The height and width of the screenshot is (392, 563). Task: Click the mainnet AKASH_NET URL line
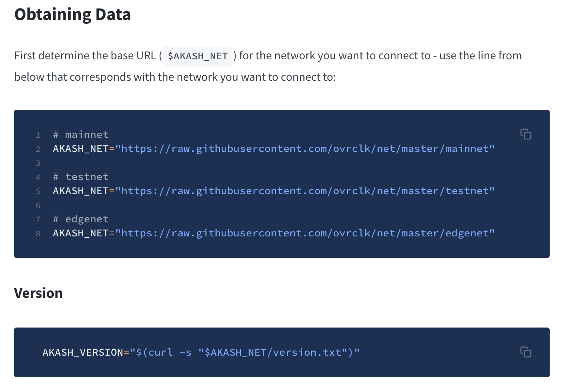(274, 149)
